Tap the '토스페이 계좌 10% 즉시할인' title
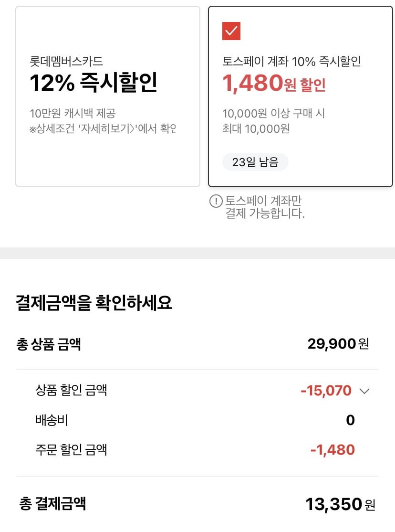 291,61
